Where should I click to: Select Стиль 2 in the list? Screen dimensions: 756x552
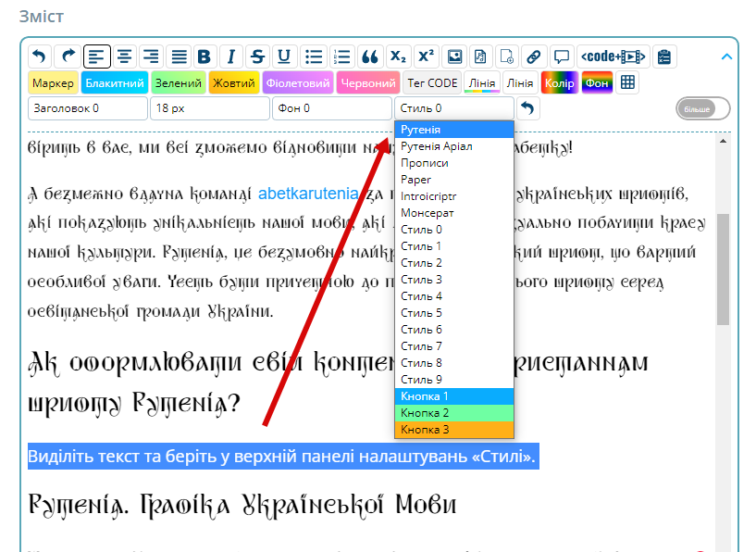pos(454,263)
